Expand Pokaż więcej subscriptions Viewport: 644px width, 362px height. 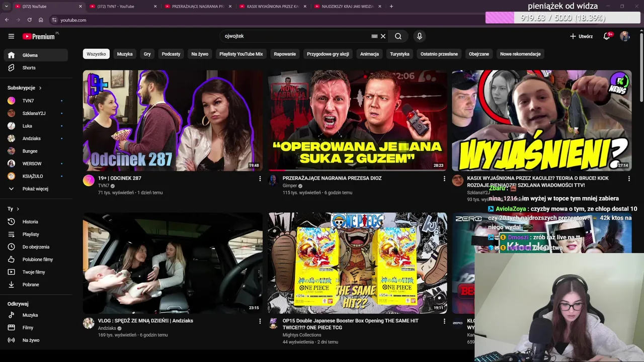(x=35, y=189)
